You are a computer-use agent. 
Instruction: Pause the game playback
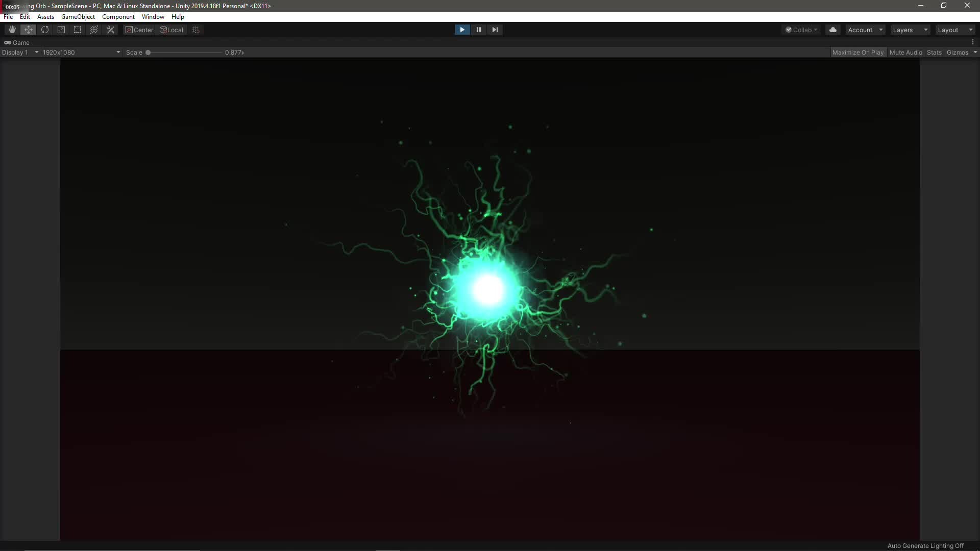pyautogui.click(x=479, y=30)
